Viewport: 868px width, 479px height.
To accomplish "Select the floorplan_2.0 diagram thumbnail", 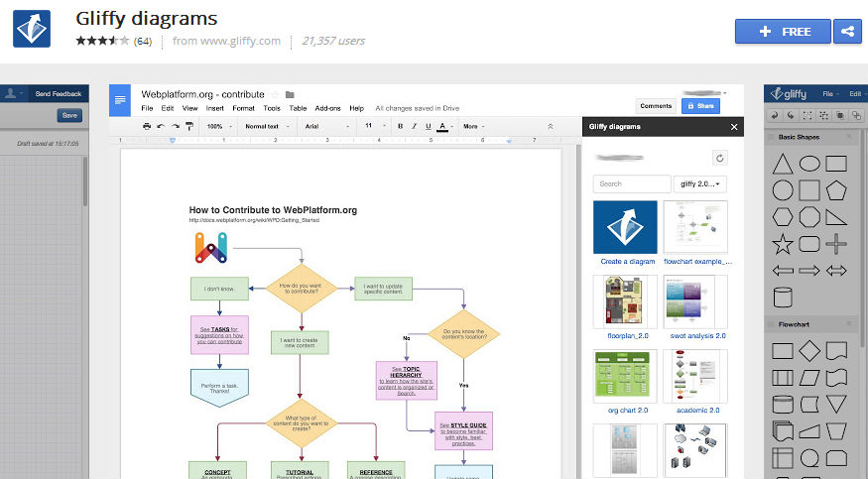I will (x=625, y=302).
